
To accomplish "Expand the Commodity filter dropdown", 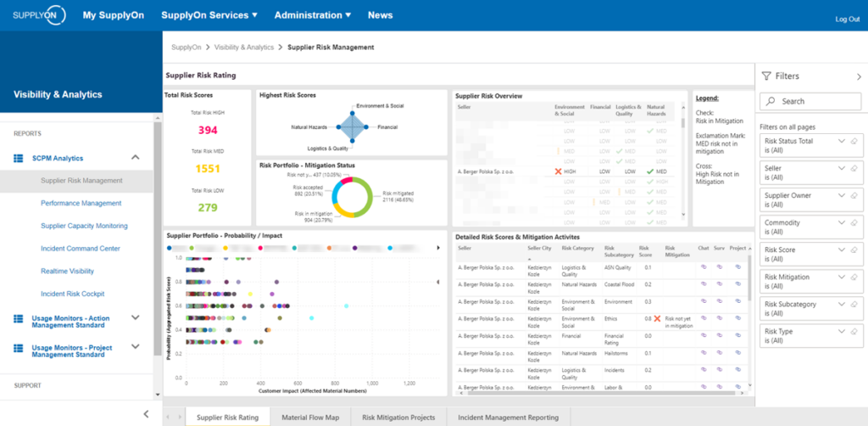I will coord(841,222).
